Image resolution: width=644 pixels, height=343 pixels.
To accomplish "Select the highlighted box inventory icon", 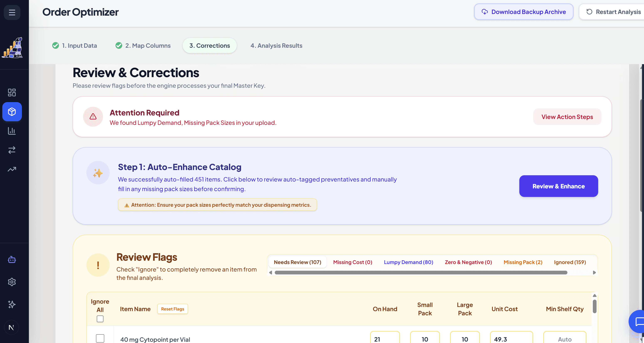I will tap(12, 112).
